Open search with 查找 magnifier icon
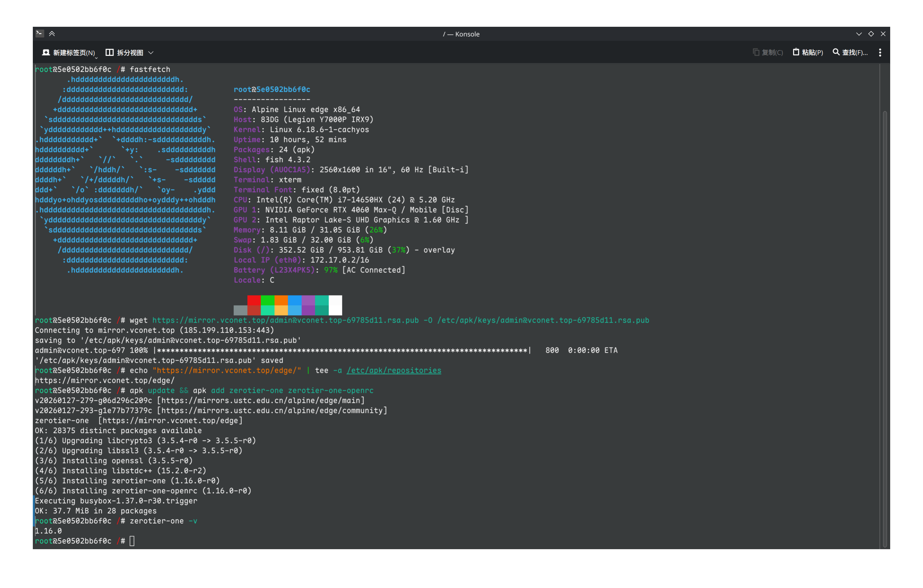 836,52
